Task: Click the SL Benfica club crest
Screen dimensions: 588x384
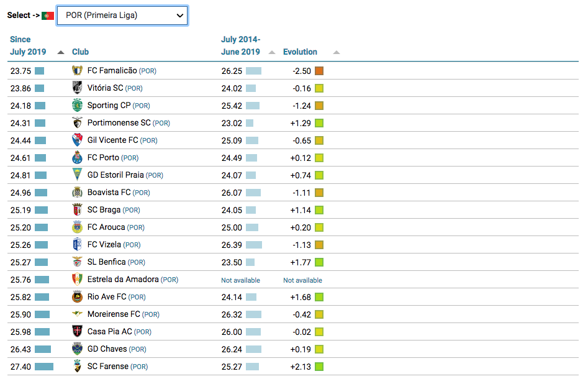Action: tap(77, 262)
